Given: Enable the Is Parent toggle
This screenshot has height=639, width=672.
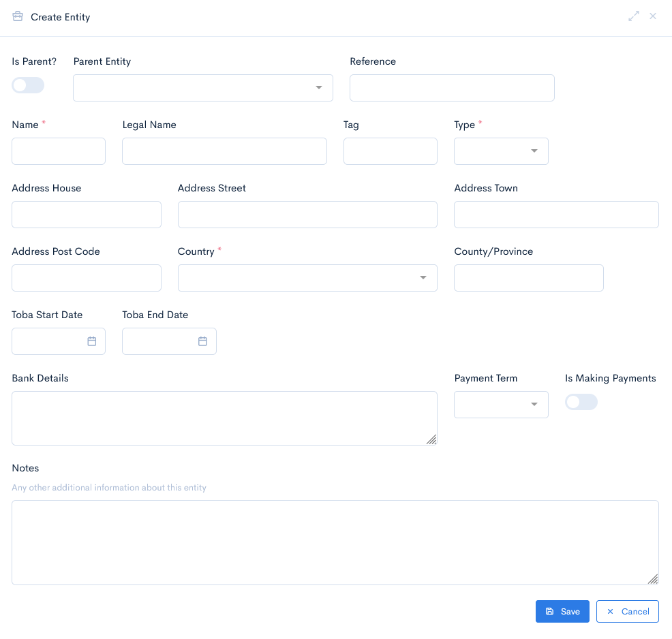Looking at the screenshot, I should pos(27,84).
